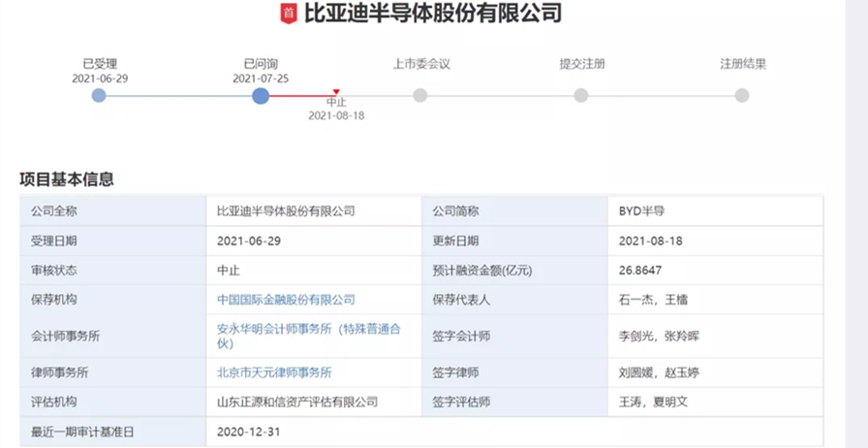Select the 已受理 timeline node
The image size is (868, 448).
99,95
